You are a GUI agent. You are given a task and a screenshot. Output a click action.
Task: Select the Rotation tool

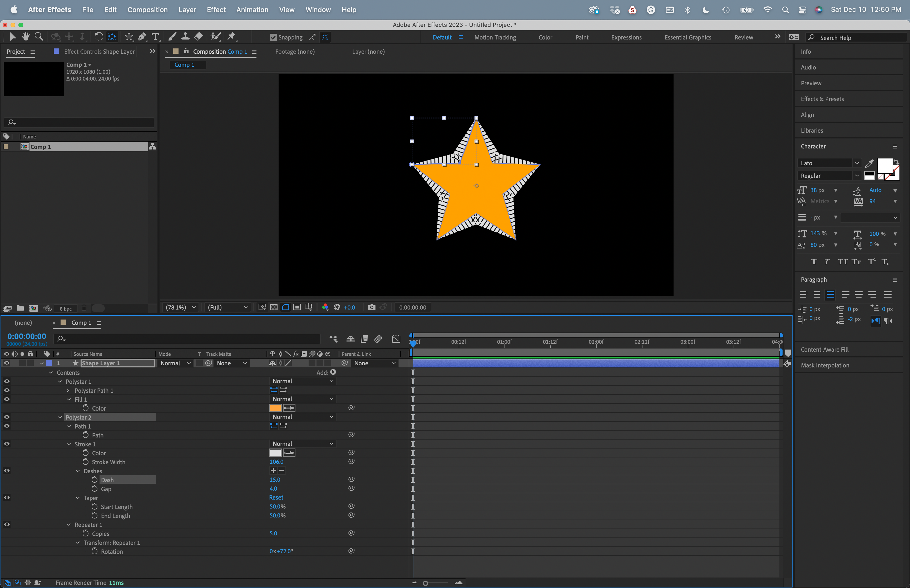(x=99, y=36)
